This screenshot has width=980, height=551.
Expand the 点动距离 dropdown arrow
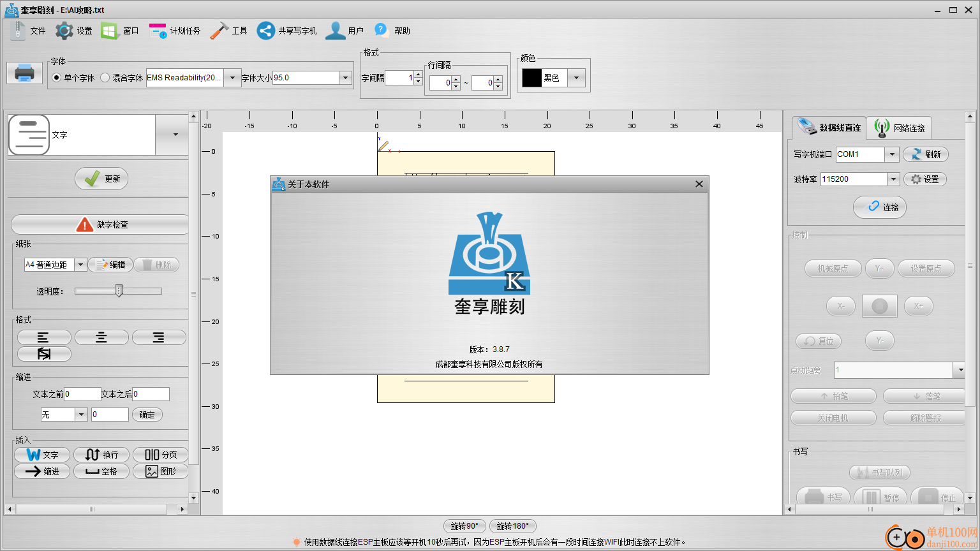coord(960,370)
